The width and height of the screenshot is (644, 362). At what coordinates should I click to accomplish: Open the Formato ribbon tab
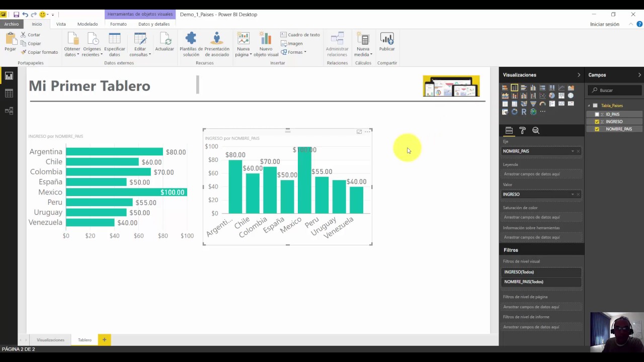point(119,24)
